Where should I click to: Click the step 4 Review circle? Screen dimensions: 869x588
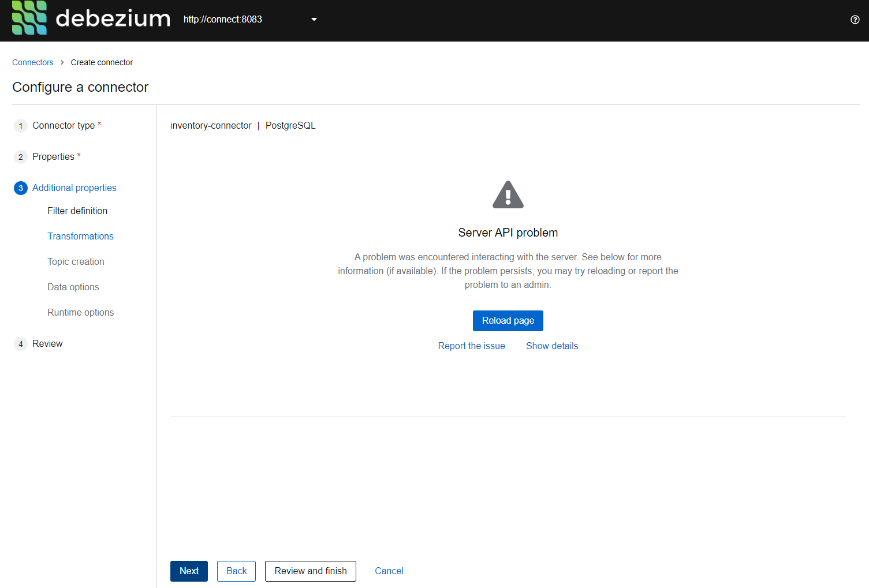click(x=20, y=343)
